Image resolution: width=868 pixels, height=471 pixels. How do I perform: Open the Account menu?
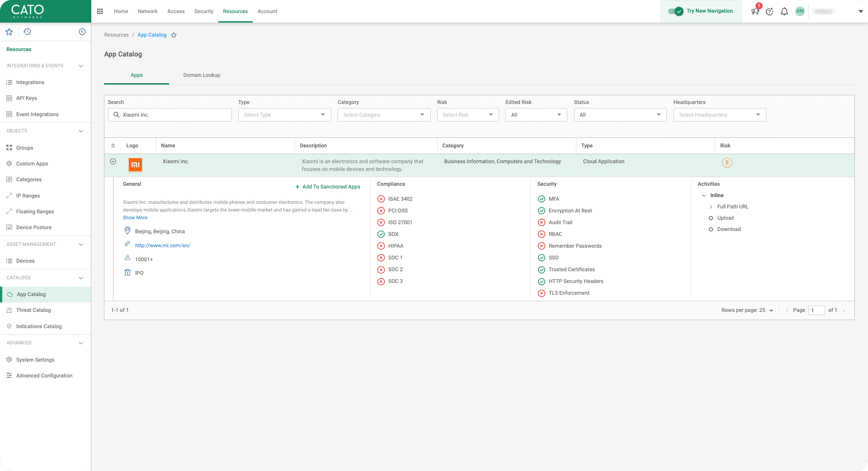tap(267, 11)
